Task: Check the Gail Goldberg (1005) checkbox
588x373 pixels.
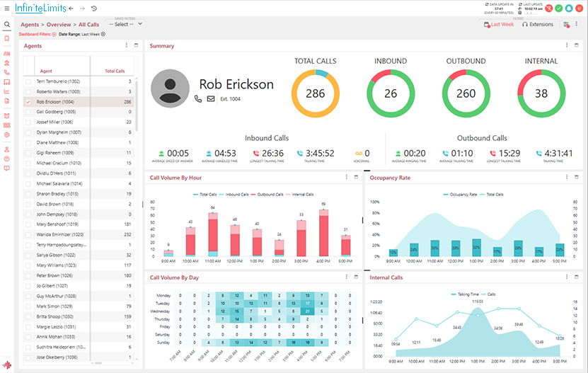Action: pos(28,112)
